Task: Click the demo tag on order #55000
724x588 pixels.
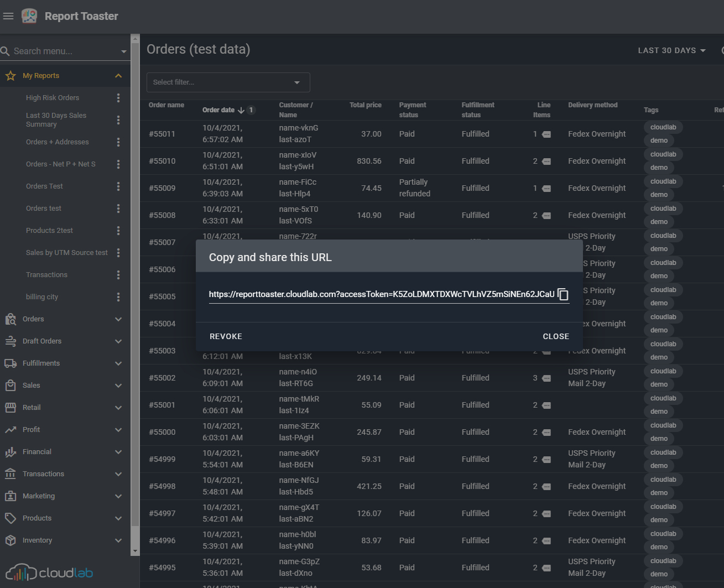Action: [659, 439]
